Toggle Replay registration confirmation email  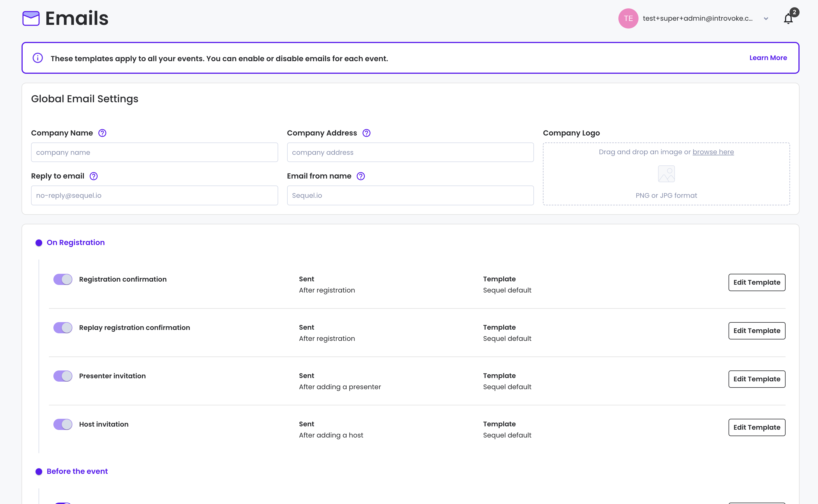[x=63, y=328]
